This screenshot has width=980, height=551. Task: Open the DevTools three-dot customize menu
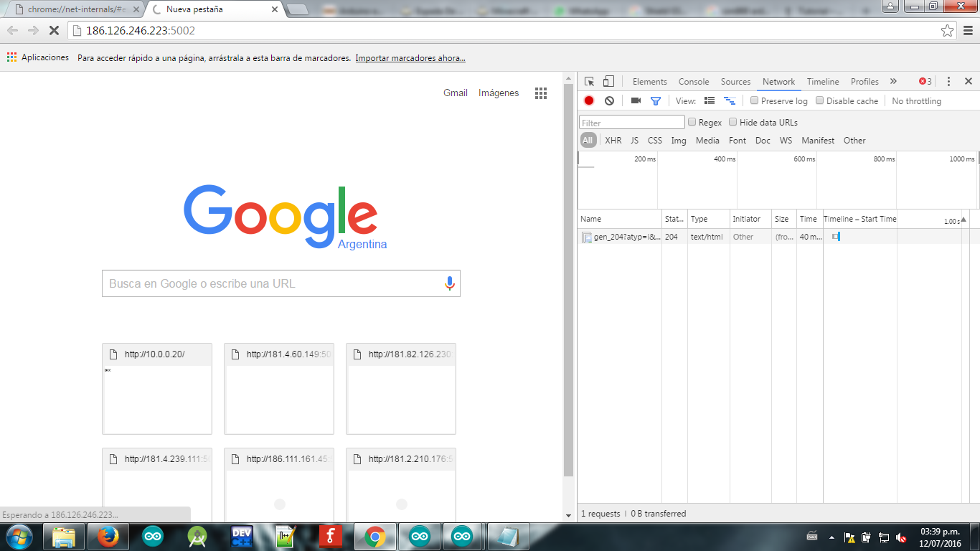[948, 82]
